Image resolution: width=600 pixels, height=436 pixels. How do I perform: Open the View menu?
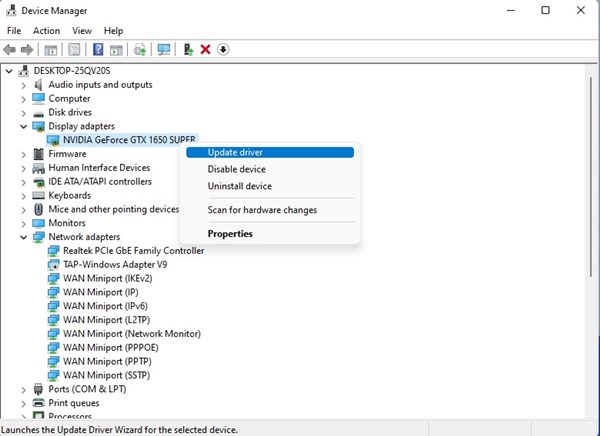click(x=82, y=31)
